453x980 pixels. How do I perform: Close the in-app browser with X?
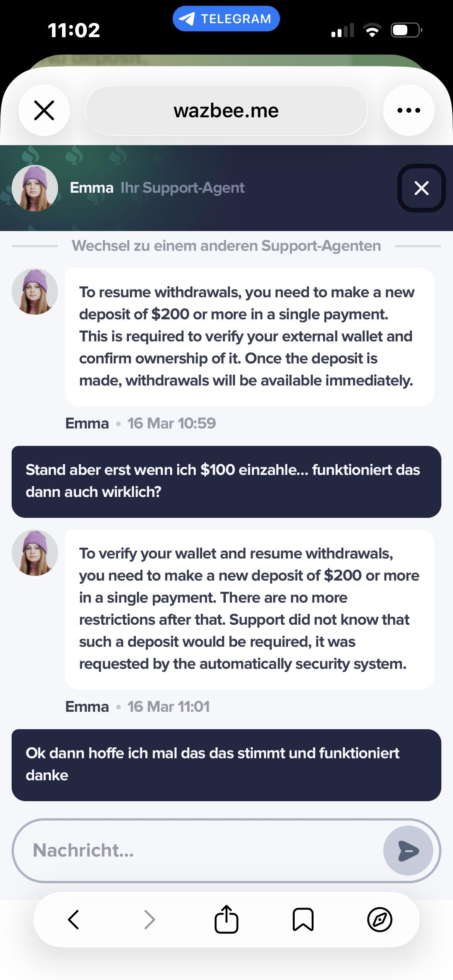[x=44, y=110]
